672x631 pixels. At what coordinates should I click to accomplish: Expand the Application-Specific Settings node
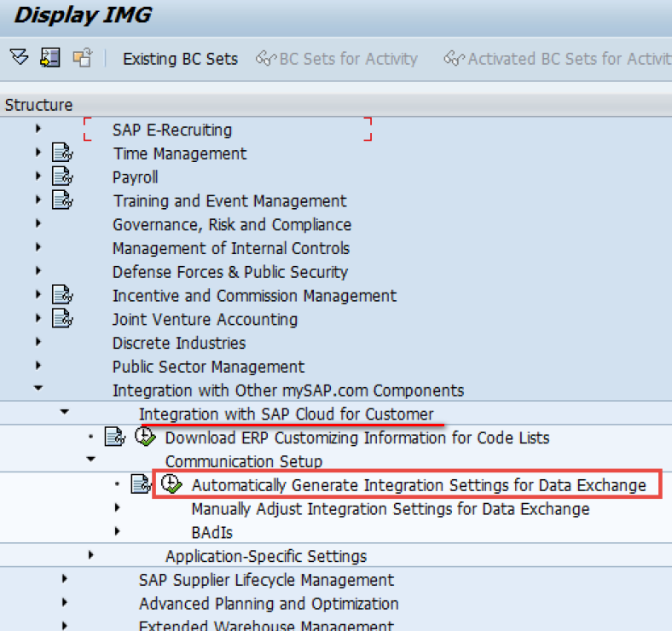tap(90, 555)
